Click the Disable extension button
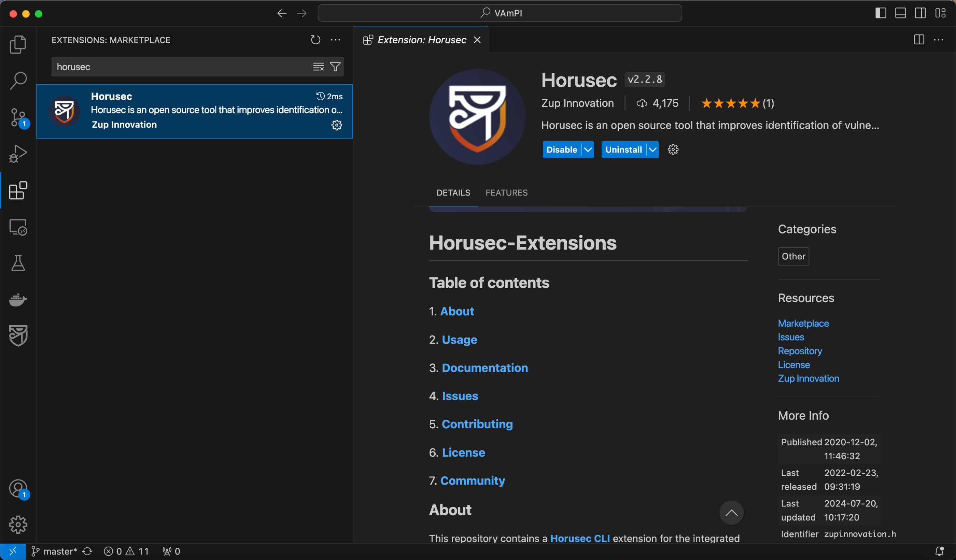 [562, 149]
